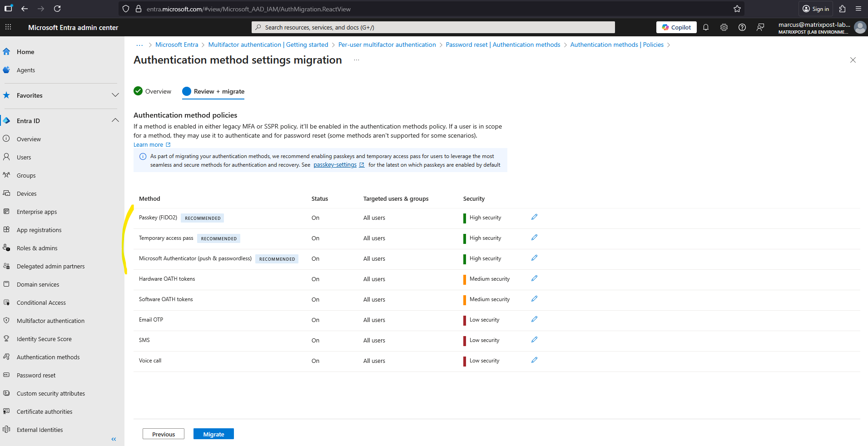This screenshot has height=446, width=868.
Task: Open the passkey-settings link
Action: 335,165
